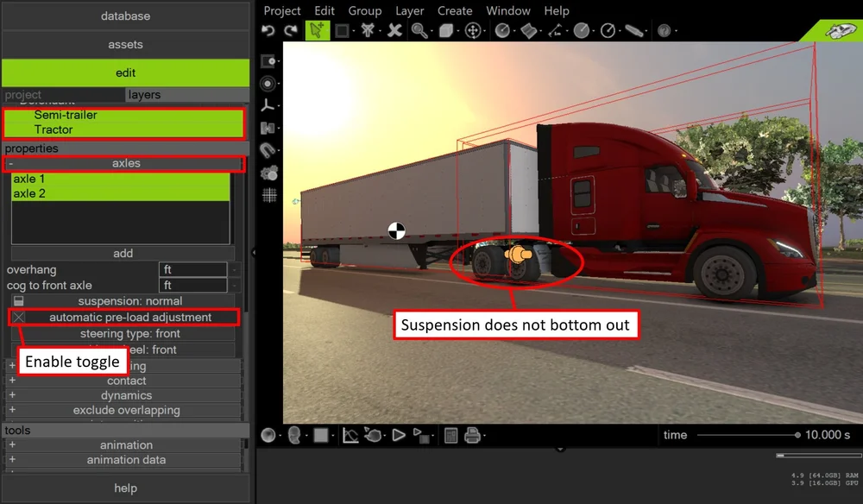The width and height of the screenshot is (863, 504).
Task: Select the green cursor selection tool
Action: pyautogui.click(x=317, y=30)
